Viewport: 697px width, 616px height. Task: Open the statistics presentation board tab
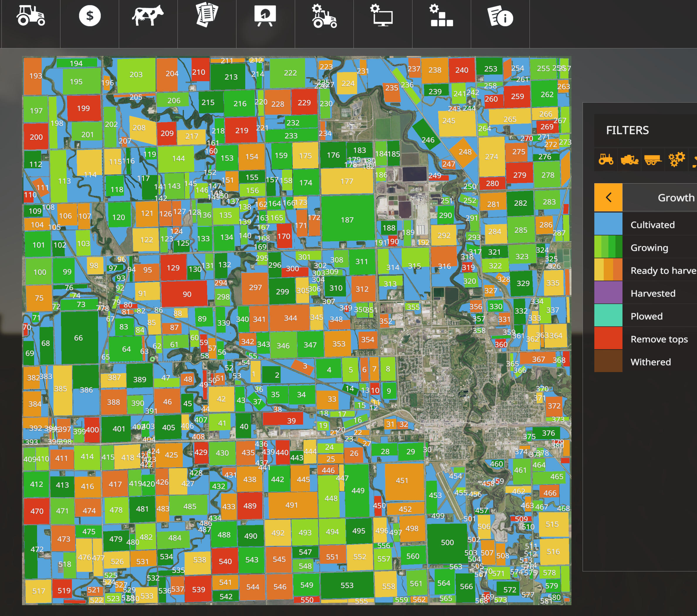265,15
